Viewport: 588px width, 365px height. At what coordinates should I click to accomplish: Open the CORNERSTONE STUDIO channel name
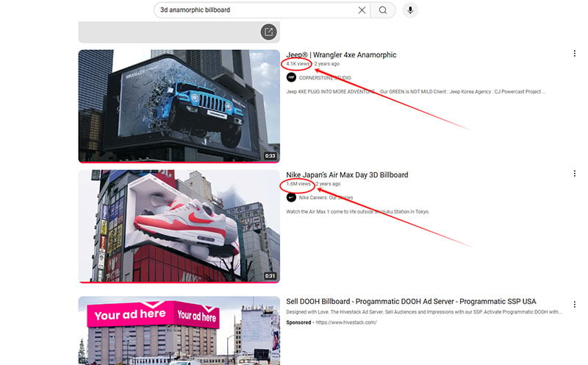[x=325, y=78]
